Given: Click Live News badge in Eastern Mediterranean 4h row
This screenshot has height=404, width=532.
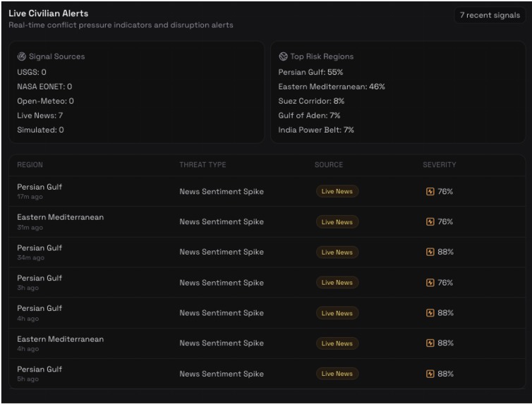Looking at the screenshot, I should [x=337, y=343].
